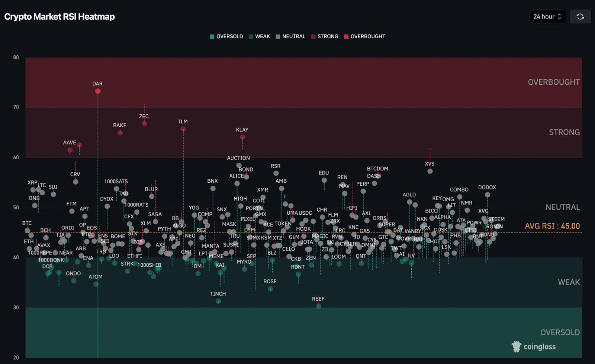Select the SUI data point
595x364 pixels.
pyautogui.click(x=53, y=194)
